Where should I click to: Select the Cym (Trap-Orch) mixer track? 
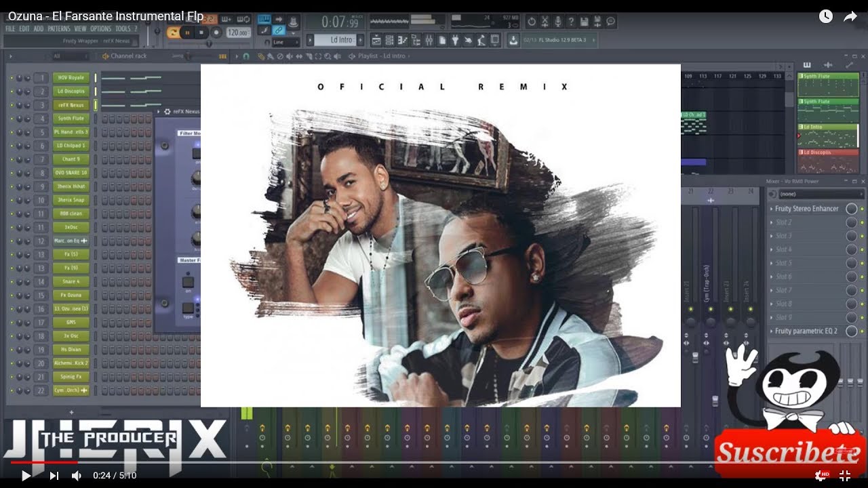coord(711,261)
